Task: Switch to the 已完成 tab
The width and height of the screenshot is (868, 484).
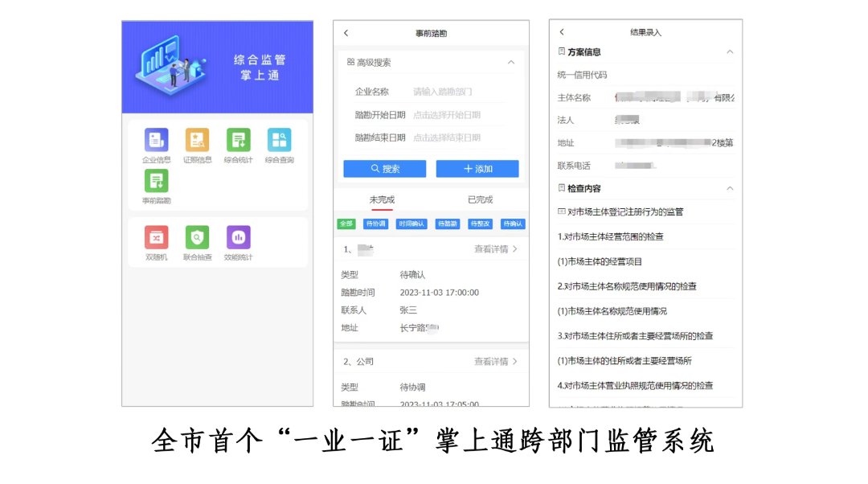Action: [x=480, y=199]
